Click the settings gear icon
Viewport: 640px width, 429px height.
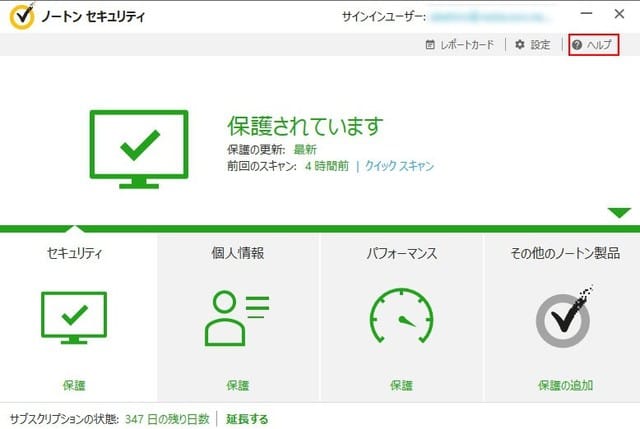click(520, 45)
